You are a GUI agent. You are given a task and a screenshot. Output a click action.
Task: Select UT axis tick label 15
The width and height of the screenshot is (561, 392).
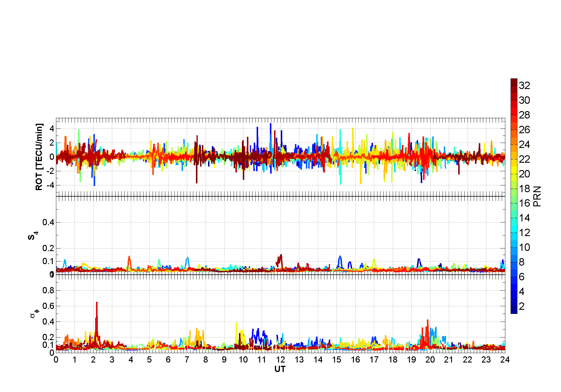coord(336,360)
